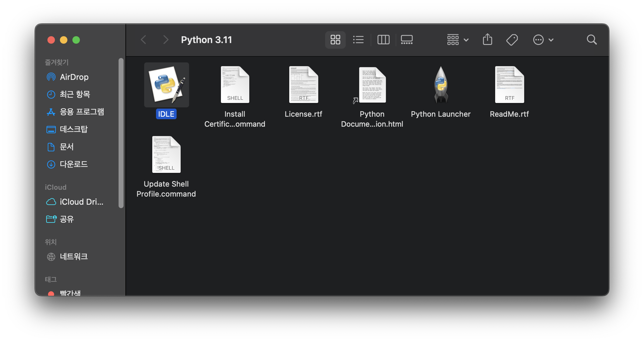
Task: Open the group-by dropdown menu
Action: (458, 40)
